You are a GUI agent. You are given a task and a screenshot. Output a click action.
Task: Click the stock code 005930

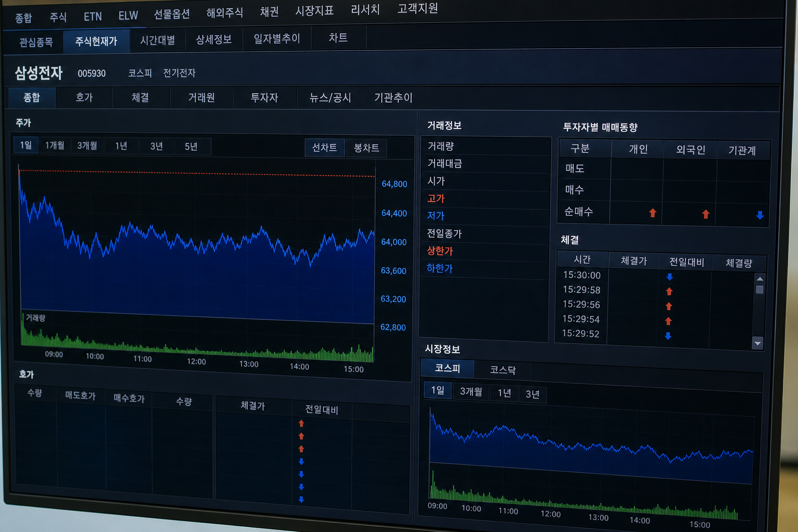91,73
